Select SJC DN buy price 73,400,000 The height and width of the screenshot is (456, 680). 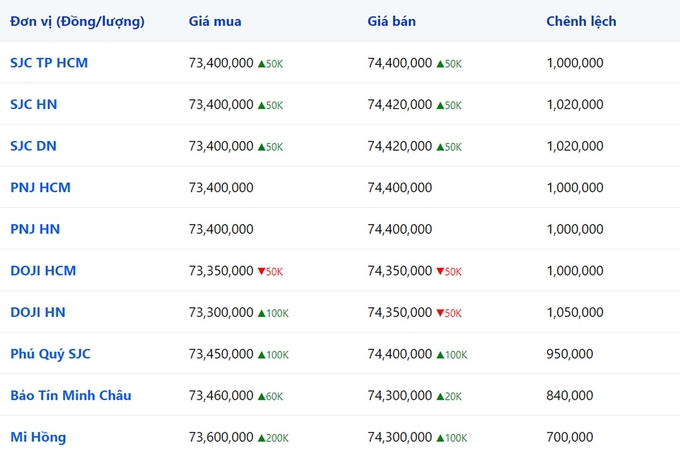click(221, 146)
